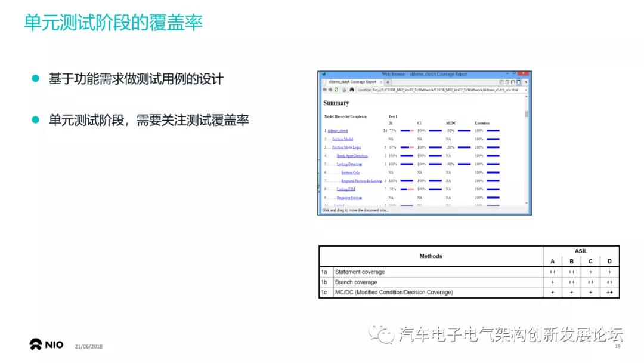The image size is (644, 363).
Task: Expand the Location history dropdown arrow
Action: point(525,90)
